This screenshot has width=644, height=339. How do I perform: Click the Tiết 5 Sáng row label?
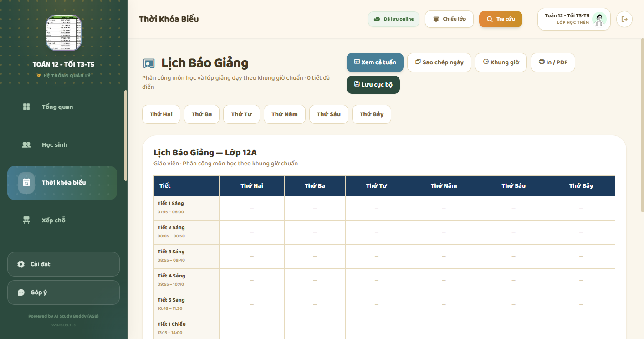pyautogui.click(x=187, y=305)
